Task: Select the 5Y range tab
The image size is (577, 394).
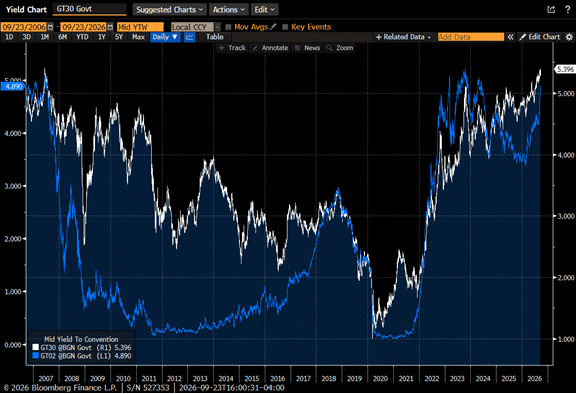Action: coord(119,37)
